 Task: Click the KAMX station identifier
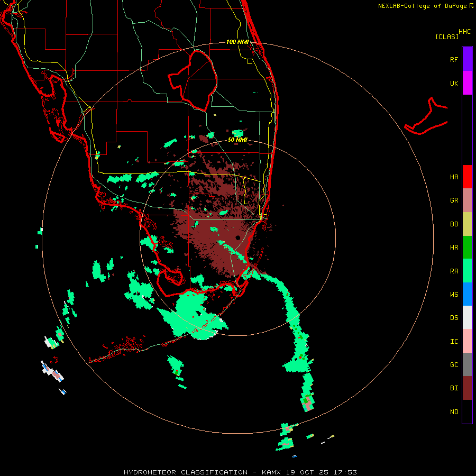(271, 472)
